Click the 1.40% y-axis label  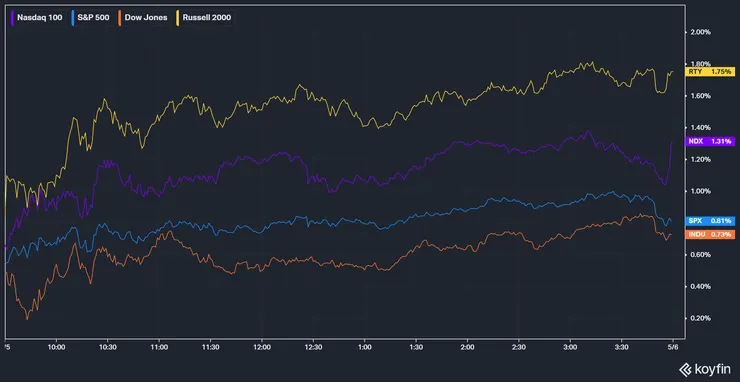click(700, 127)
